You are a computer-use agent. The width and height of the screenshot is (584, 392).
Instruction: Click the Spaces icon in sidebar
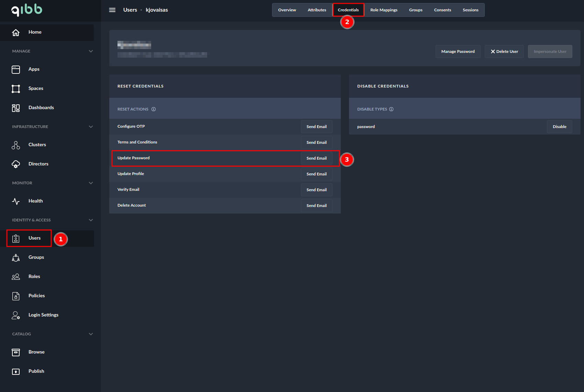coord(16,89)
